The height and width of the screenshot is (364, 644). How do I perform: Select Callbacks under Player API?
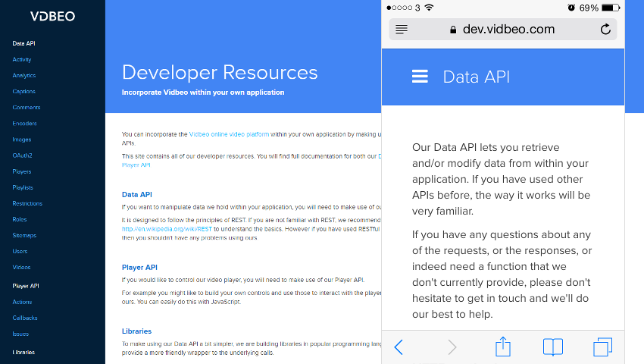coord(25,318)
